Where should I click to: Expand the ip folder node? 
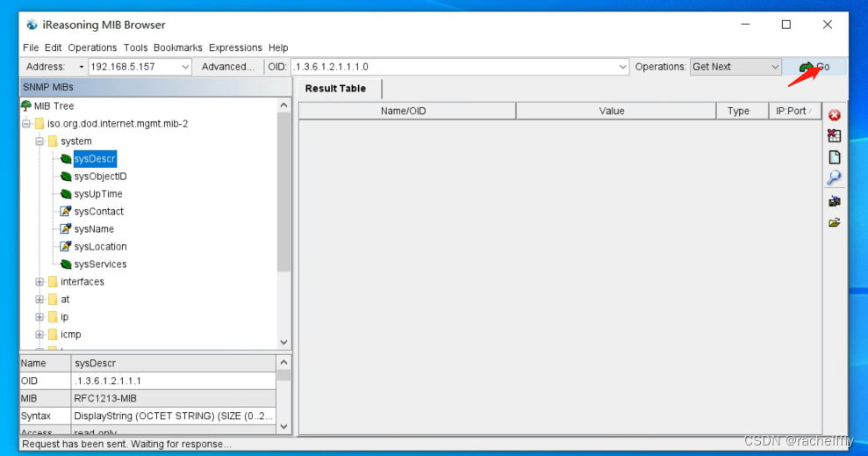pyautogui.click(x=39, y=317)
